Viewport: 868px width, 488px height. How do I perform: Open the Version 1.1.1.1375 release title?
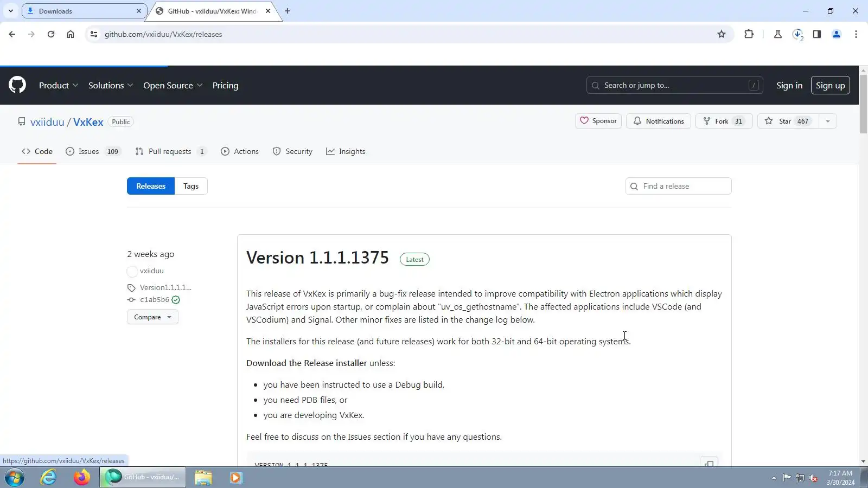(317, 258)
